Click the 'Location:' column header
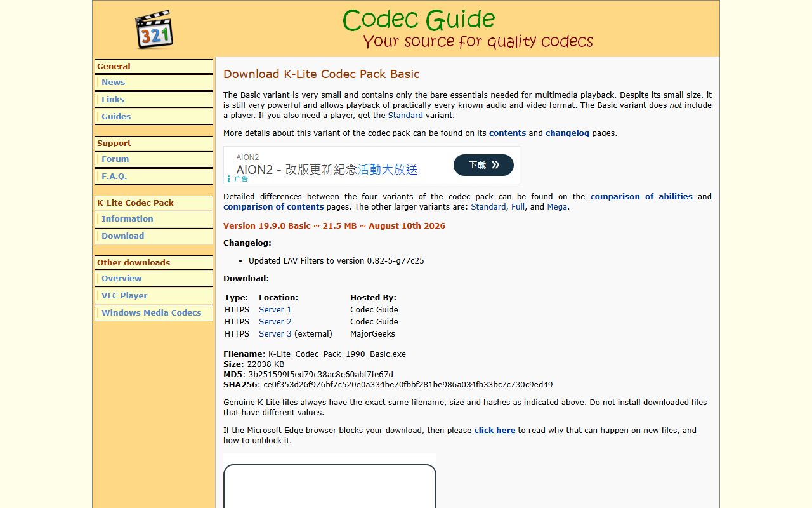This screenshot has width=812, height=508. point(278,298)
